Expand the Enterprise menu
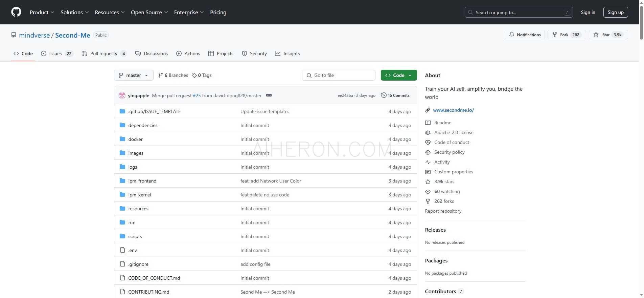This screenshot has width=644, height=298. coord(189,12)
